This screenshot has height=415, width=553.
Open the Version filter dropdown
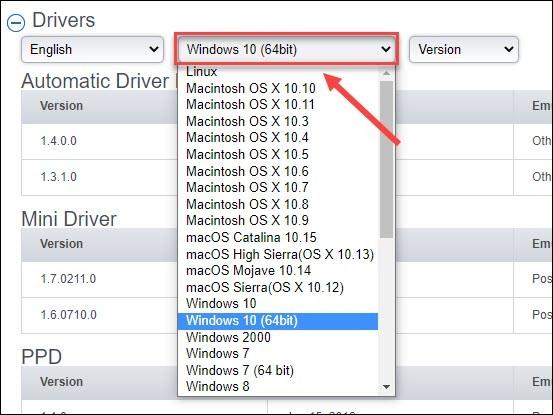point(463,49)
